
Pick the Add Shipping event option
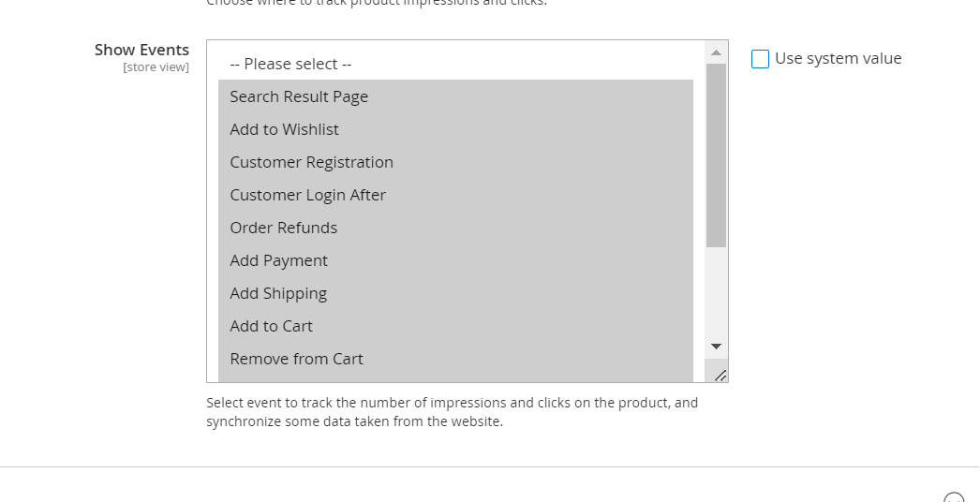click(x=278, y=293)
